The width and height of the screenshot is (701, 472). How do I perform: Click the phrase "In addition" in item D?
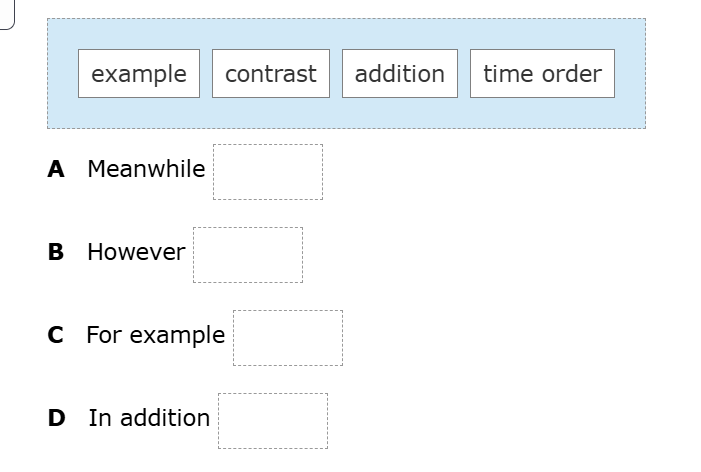149,418
